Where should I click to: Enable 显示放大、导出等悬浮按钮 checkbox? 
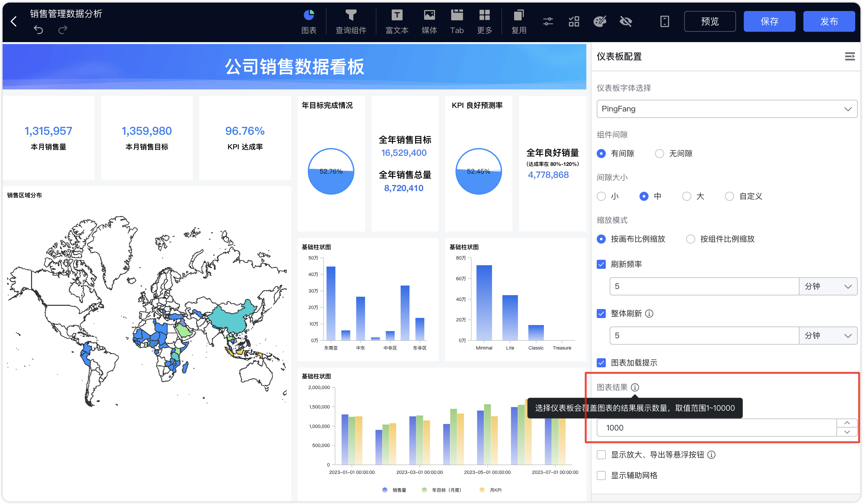(601, 455)
